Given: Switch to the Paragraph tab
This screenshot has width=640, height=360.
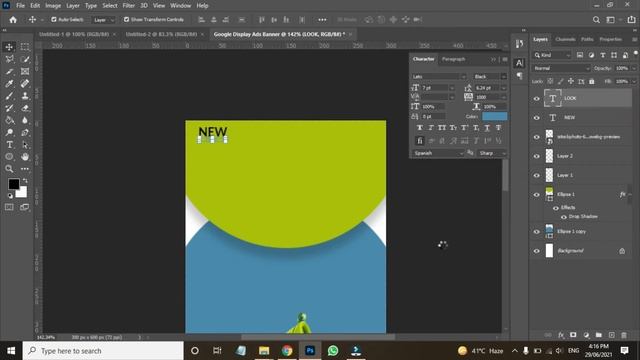Looking at the screenshot, I should (x=453, y=59).
